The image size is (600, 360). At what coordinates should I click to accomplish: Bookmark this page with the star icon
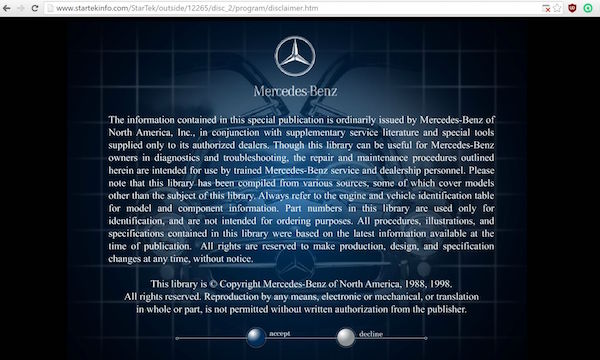tap(558, 8)
